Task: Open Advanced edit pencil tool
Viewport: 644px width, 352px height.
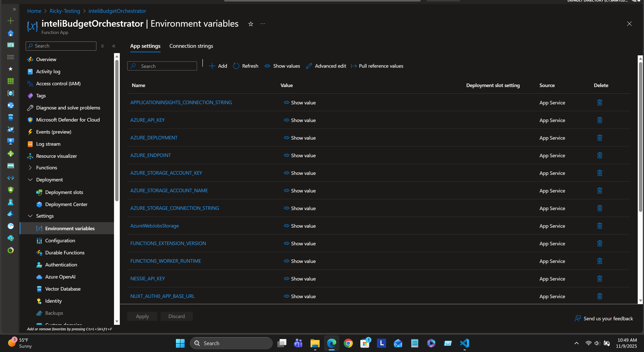Action: [x=309, y=66]
